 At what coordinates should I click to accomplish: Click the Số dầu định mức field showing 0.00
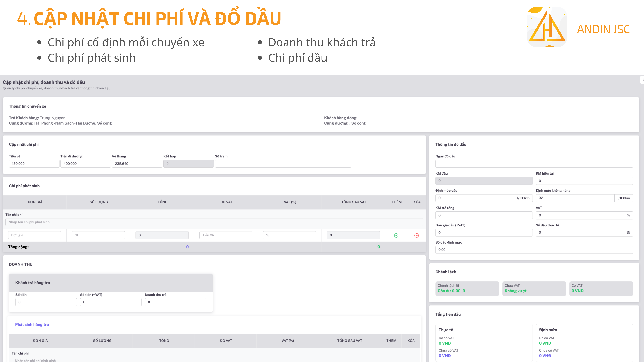534,250
